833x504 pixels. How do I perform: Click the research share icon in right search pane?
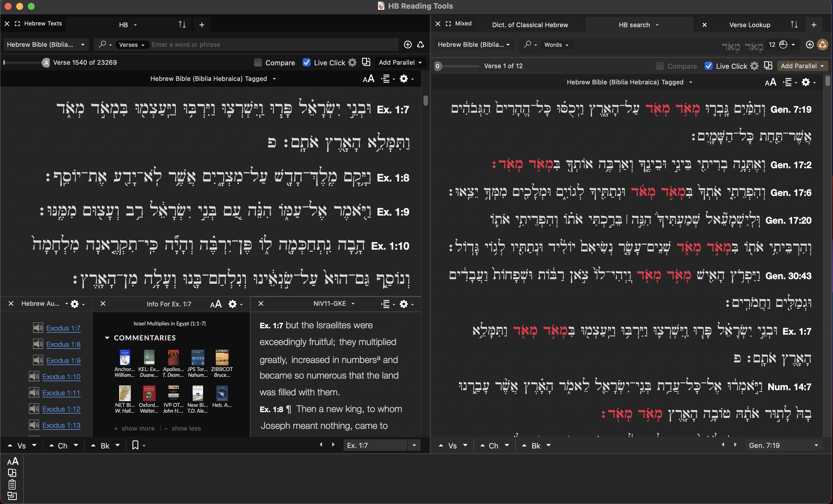822,45
